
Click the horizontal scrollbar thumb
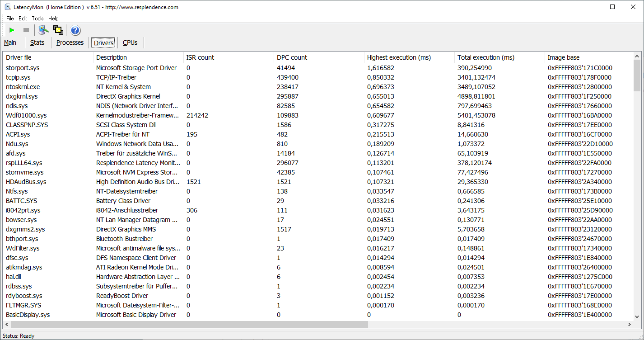click(190, 324)
